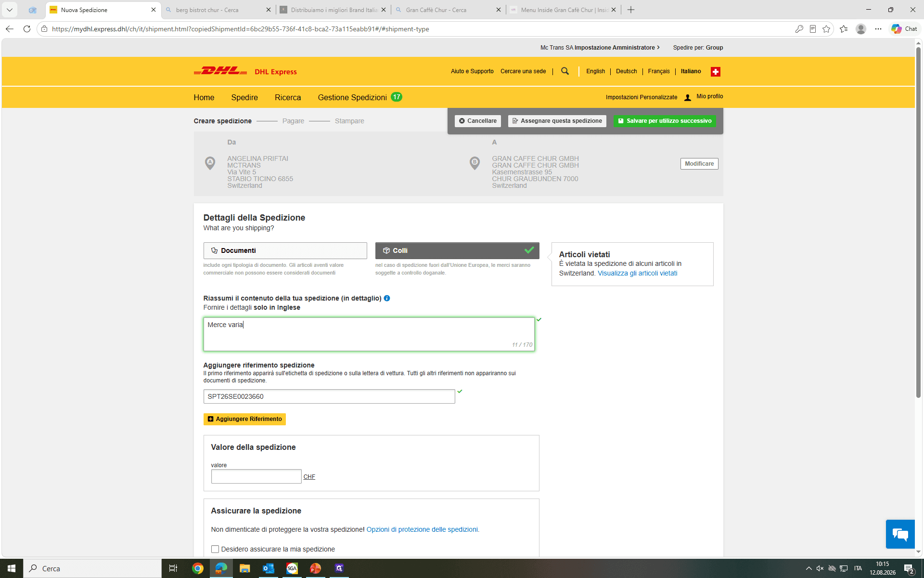Click the DHL Express logo
The image size is (924, 578).
(245, 71)
